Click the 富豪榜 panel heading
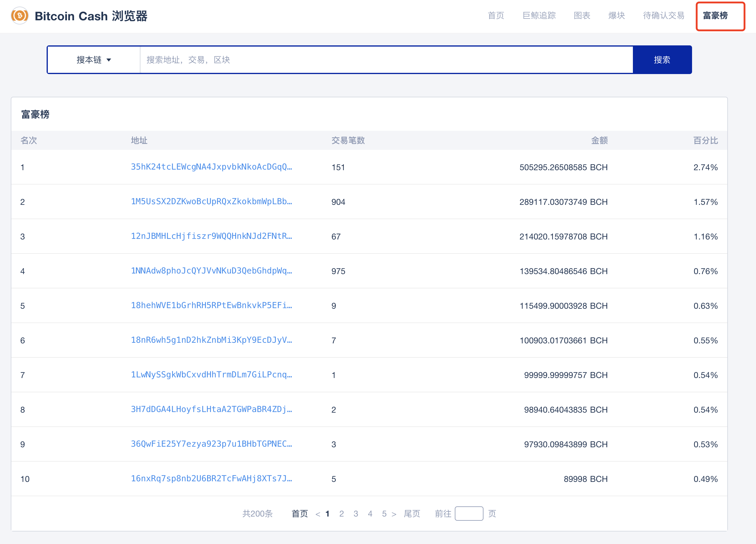Viewport: 756px width, 544px height. point(35,114)
